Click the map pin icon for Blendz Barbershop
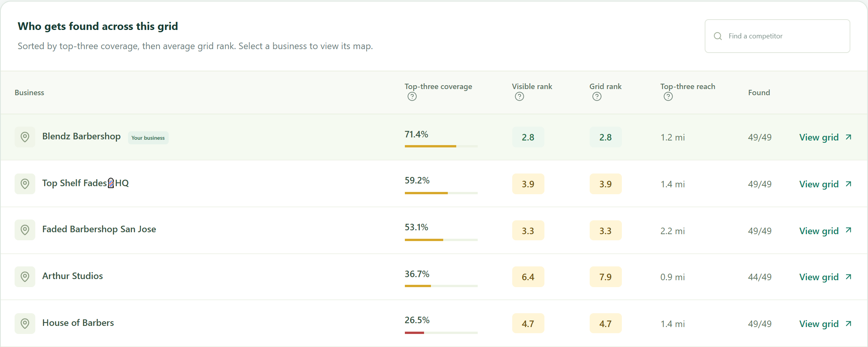 point(25,137)
